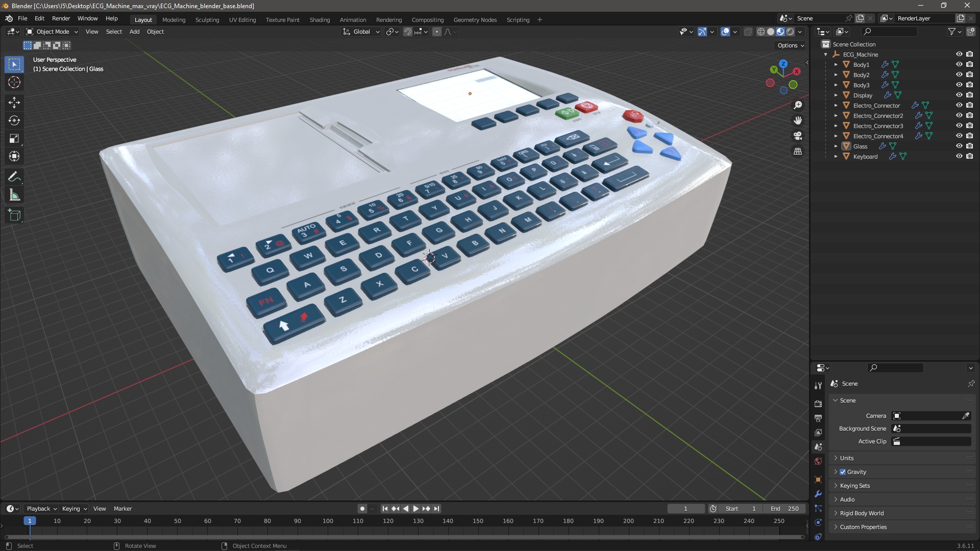This screenshot has height=551, width=980.
Task: Switch to rendered viewport shading
Action: (790, 32)
